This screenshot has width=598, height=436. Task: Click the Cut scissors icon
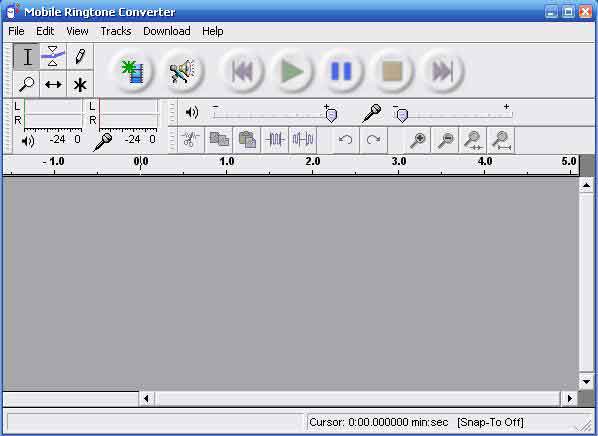(191, 140)
